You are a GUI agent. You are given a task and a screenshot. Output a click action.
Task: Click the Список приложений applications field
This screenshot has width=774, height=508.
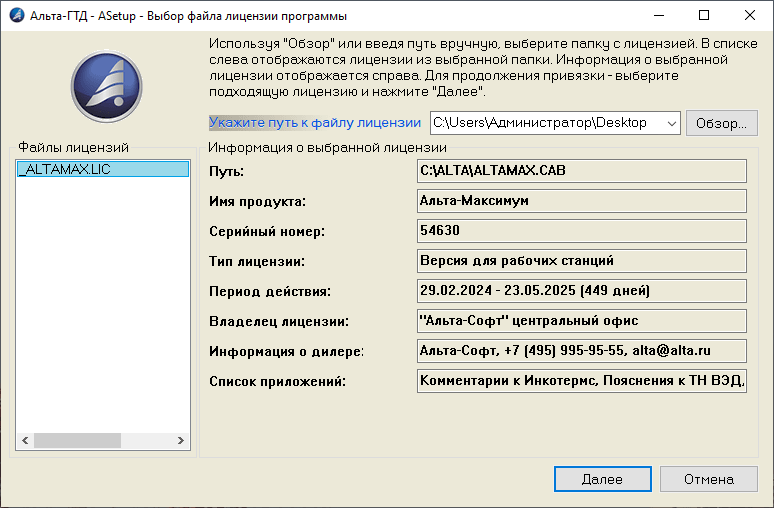coord(581,381)
